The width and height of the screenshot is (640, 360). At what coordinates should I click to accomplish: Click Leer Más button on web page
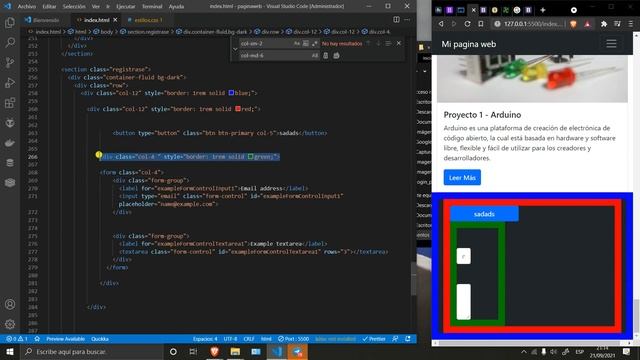click(x=462, y=178)
